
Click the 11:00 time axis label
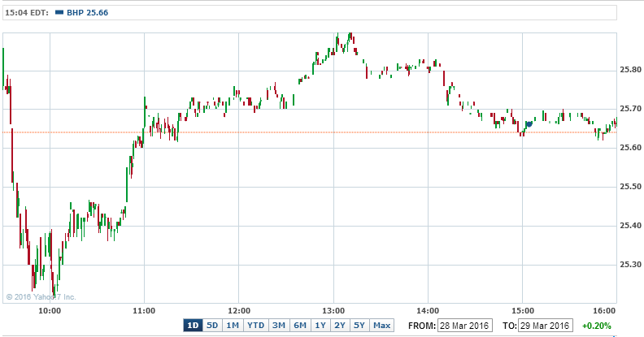pyautogui.click(x=144, y=311)
